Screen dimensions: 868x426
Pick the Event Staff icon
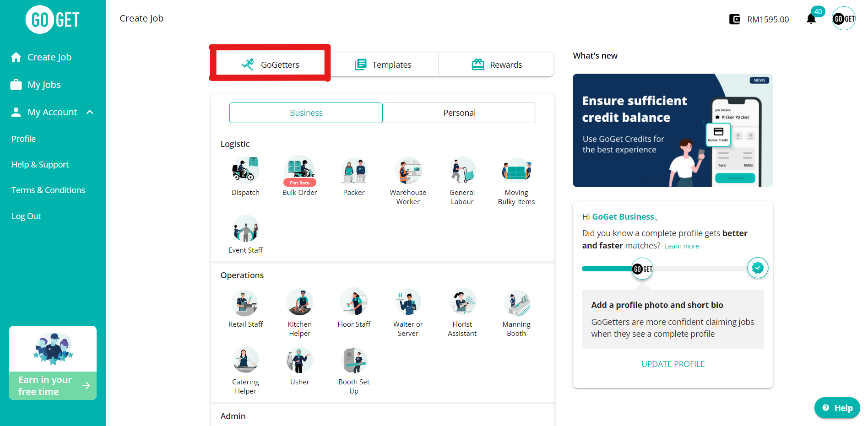[x=245, y=228]
